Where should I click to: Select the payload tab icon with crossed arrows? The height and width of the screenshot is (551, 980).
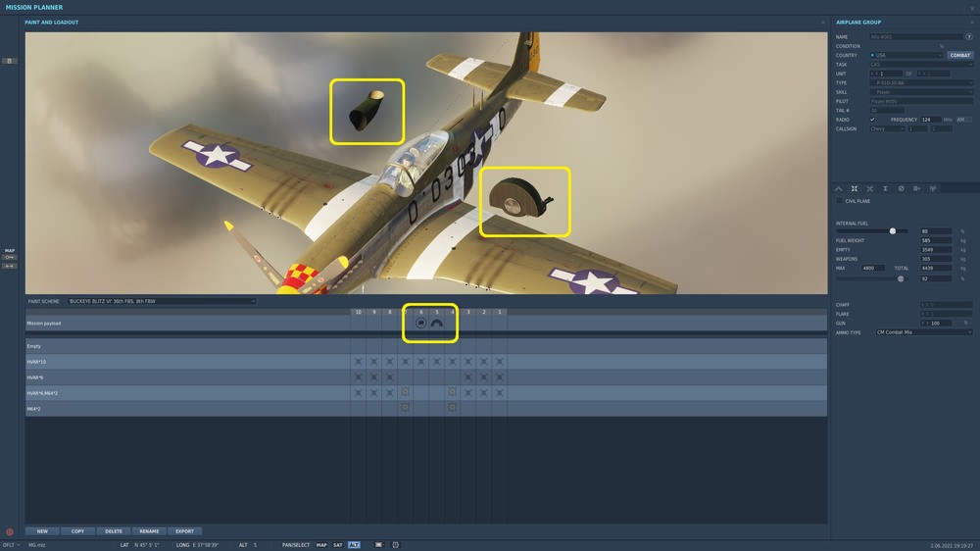tap(855, 188)
